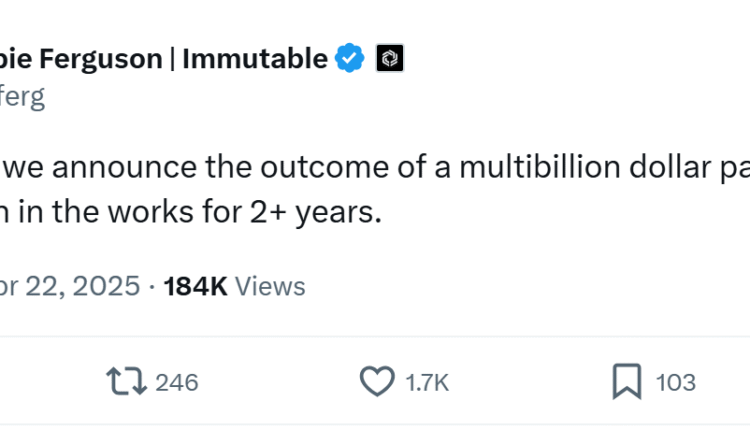Screen dimensions: 750x430
Task: Click the 246 repost count
Action: (x=178, y=382)
